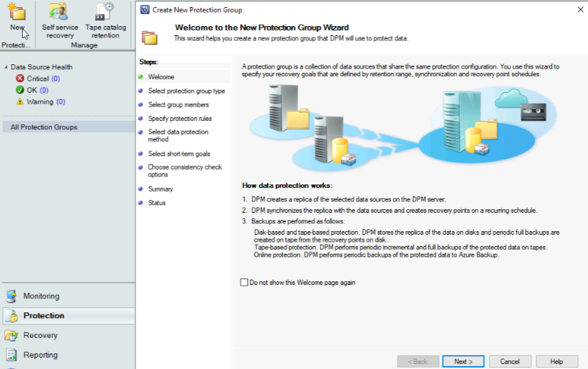
Task: Close the Create New Protection Group dialog
Action: (x=580, y=9)
